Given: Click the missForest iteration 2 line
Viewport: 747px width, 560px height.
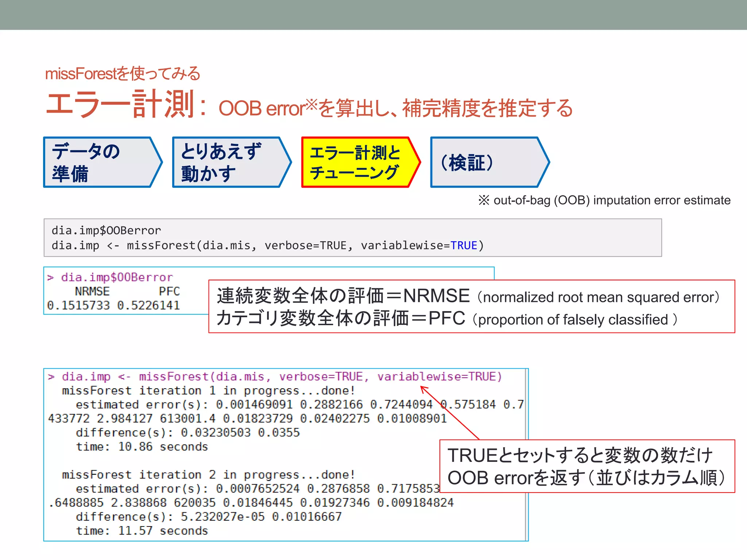Looking at the screenshot, I should pos(208,475).
